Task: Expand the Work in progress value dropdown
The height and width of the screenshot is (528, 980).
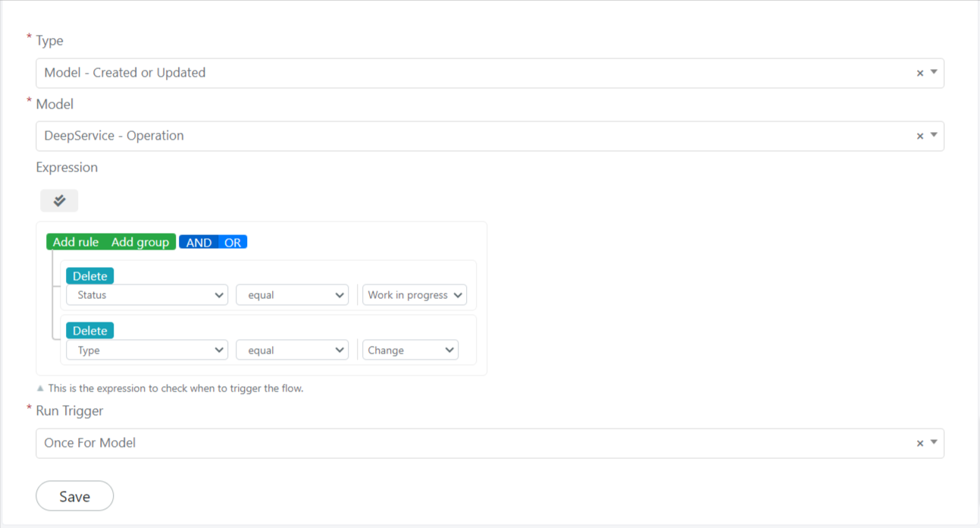Action: (x=415, y=295)
